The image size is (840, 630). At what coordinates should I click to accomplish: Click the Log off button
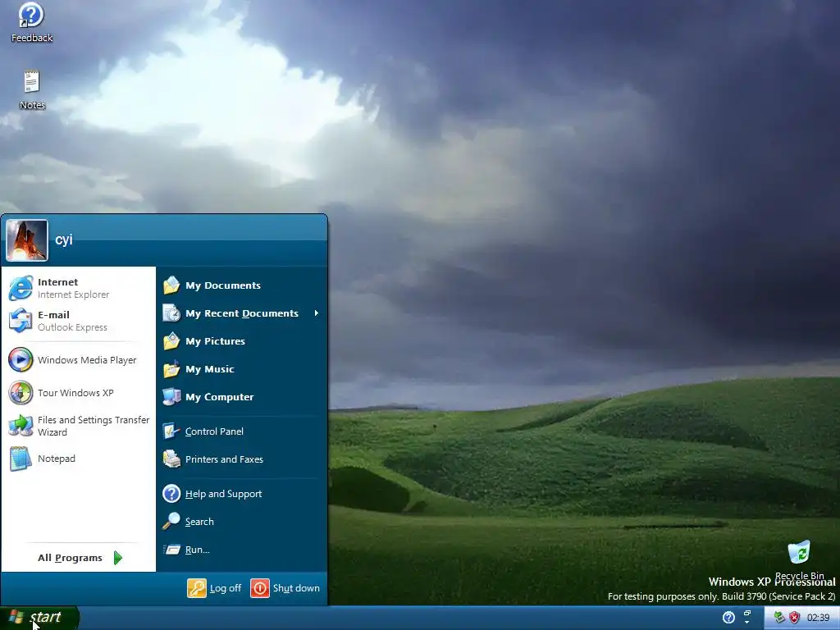(x=214, y=588)
